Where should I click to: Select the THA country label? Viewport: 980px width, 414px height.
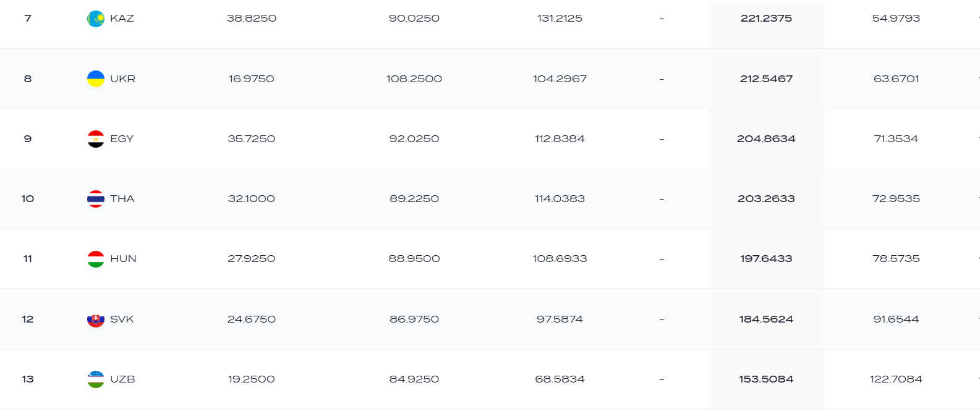coord(122,199)
